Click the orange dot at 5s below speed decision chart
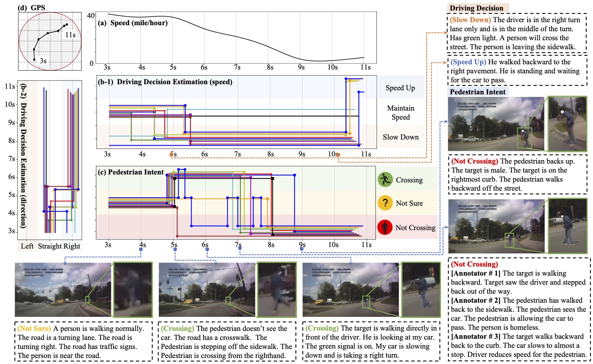The width and height of the screenshot is (593, 364). point(172,154)
